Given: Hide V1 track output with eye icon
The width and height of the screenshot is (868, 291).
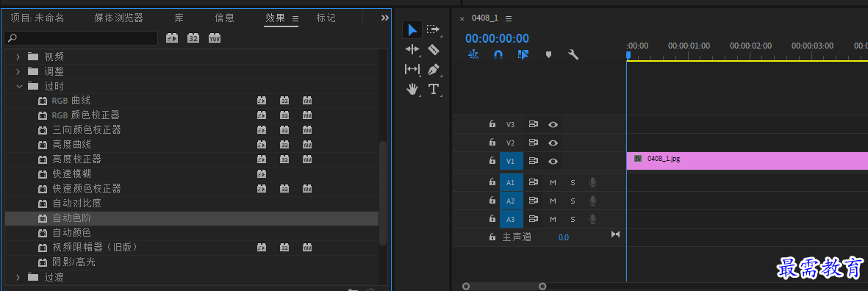Looking at the screenshot, I should tap(553, 161).
